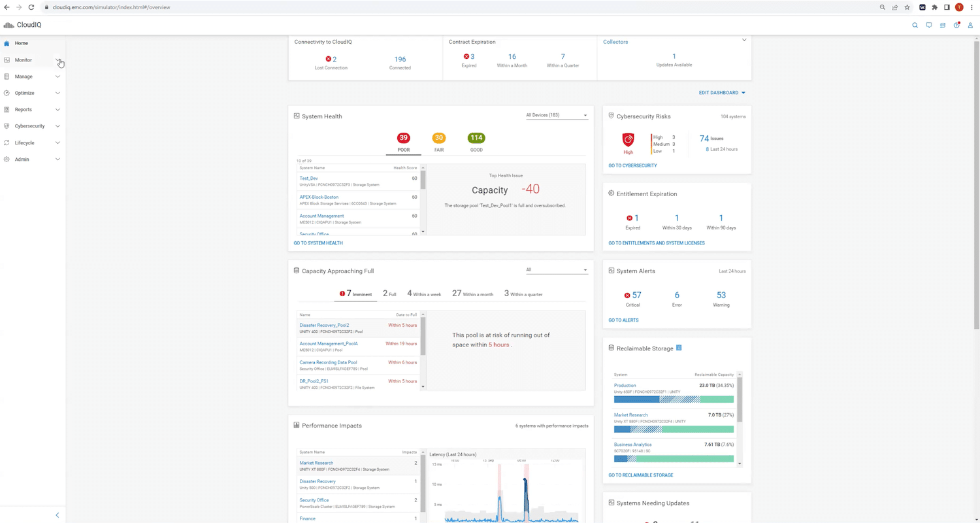The width and height of the screenshot is (980, 523).
Task: Click the System Health list scrollbar
Action: [423, 180]
